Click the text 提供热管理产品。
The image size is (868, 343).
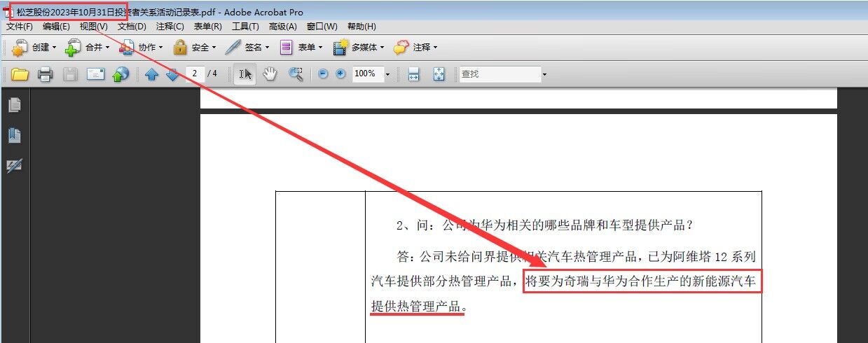(419, 306)
